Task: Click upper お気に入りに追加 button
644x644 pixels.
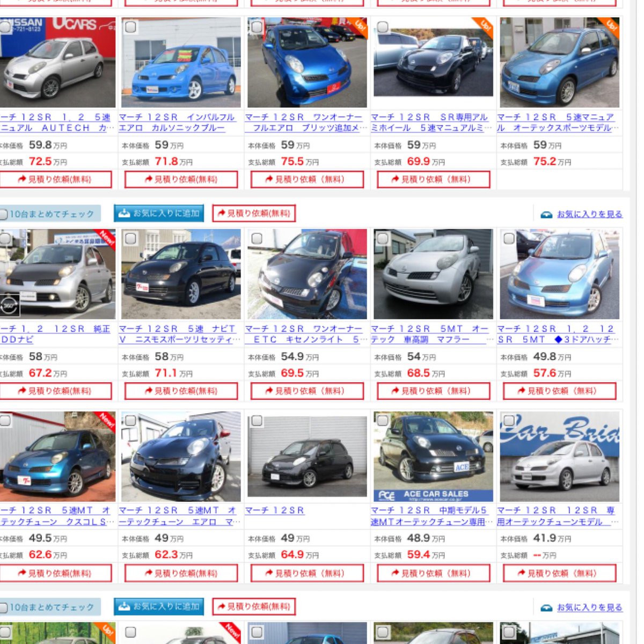Action: 159,213
